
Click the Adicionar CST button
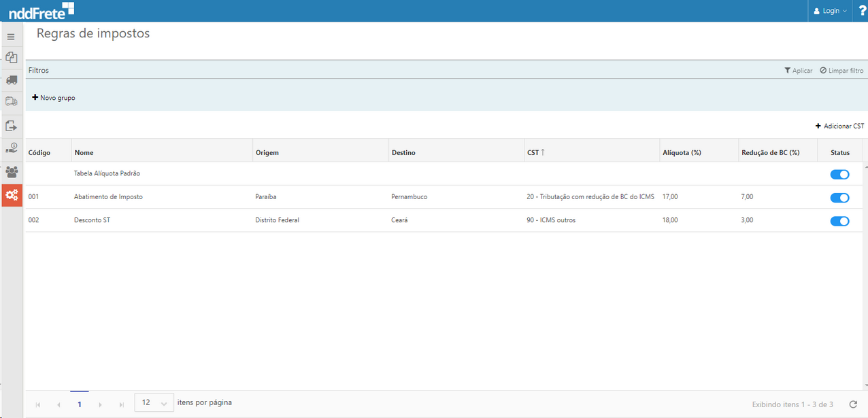pyautogui.click(x=839, y=126)
